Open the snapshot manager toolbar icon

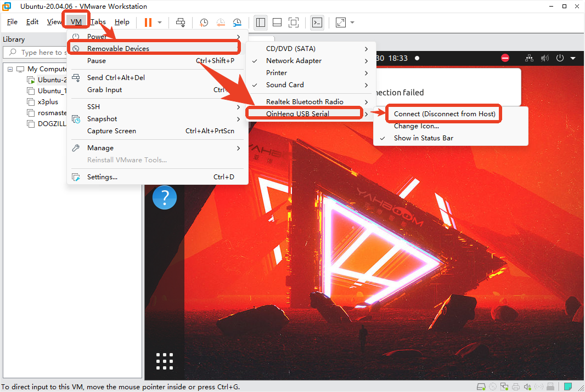[x=237, y=22]
